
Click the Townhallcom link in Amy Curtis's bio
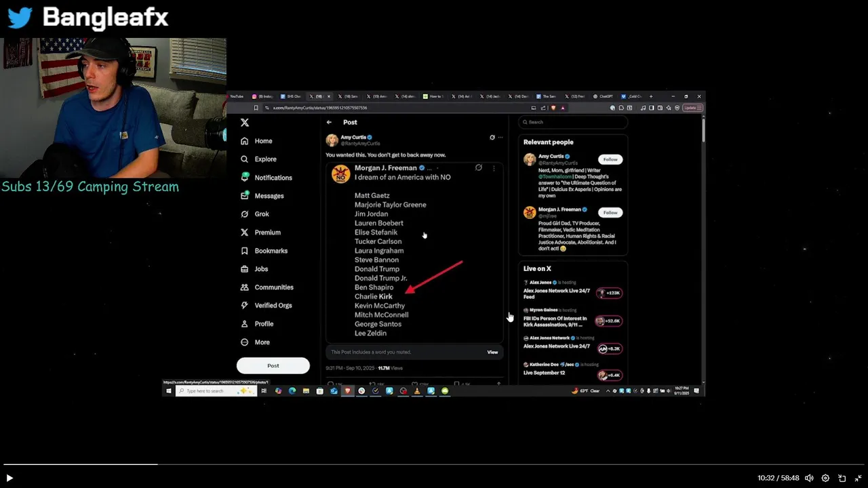[x=556, y=176]
